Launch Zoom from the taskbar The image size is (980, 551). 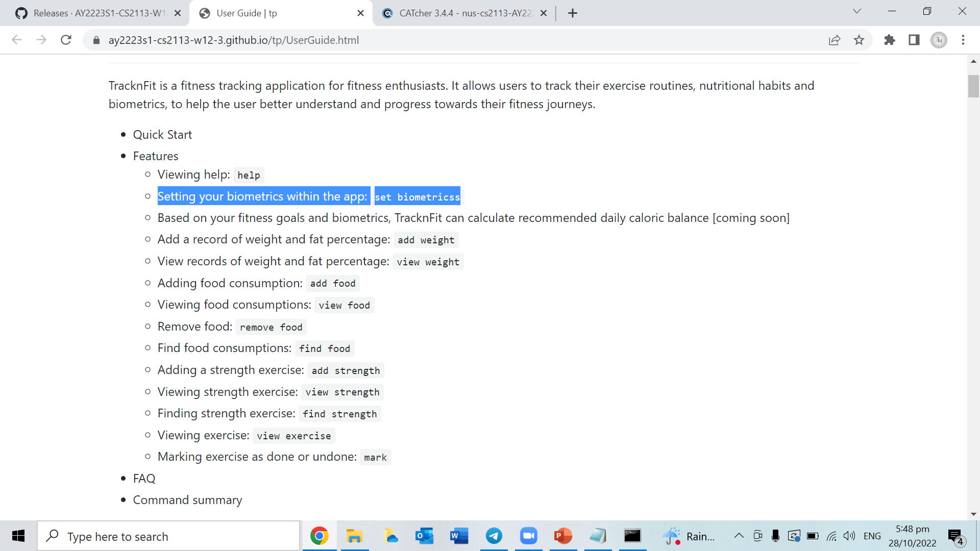528,536
